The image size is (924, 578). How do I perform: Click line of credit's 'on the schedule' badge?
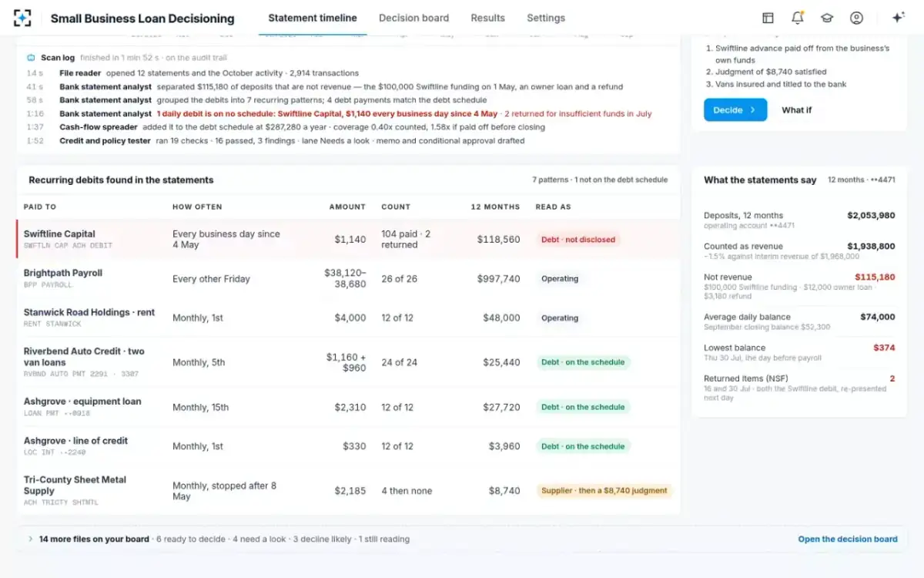(583, 446)
